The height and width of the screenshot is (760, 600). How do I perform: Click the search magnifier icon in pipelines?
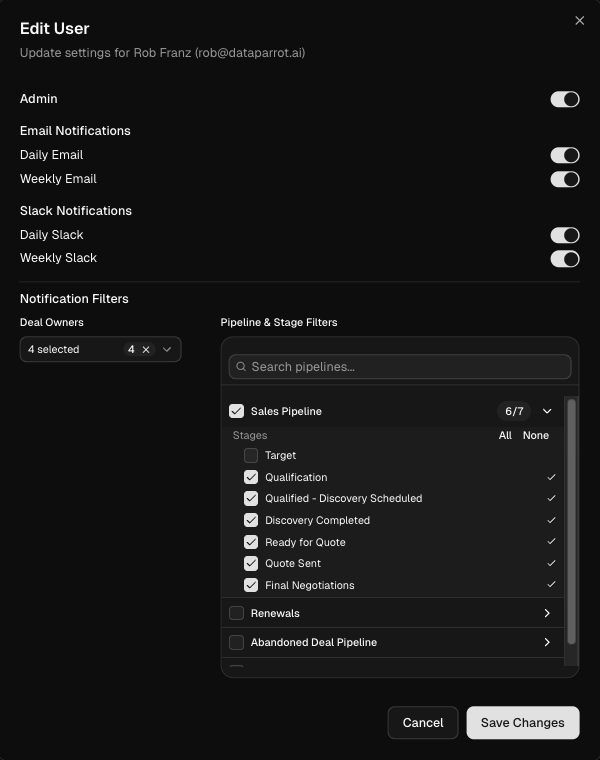tap(240, 367)
